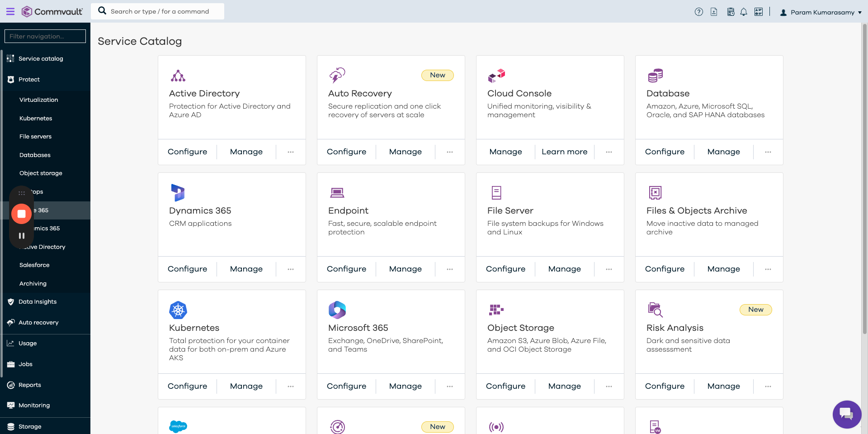The width and height of the screenshot is (868, 434).
Task: Pause the screen recording
Action: point(21,236)
